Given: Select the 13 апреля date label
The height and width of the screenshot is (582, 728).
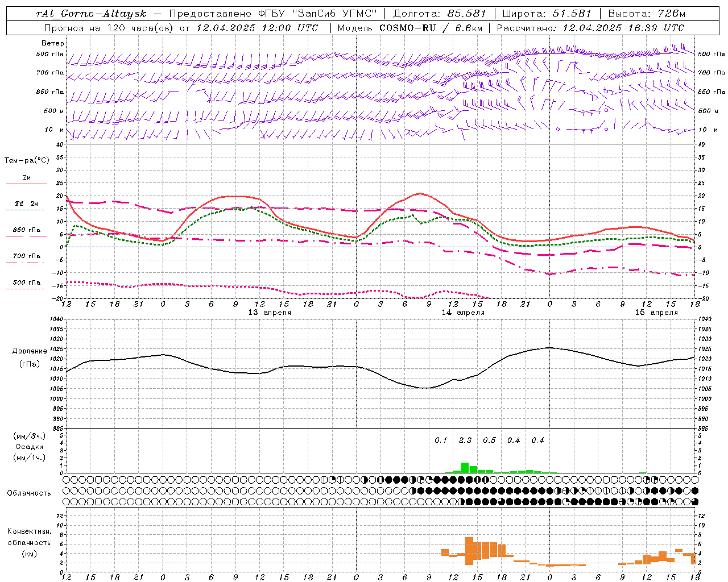Looking at the screenshot, I should pos(270,313).
